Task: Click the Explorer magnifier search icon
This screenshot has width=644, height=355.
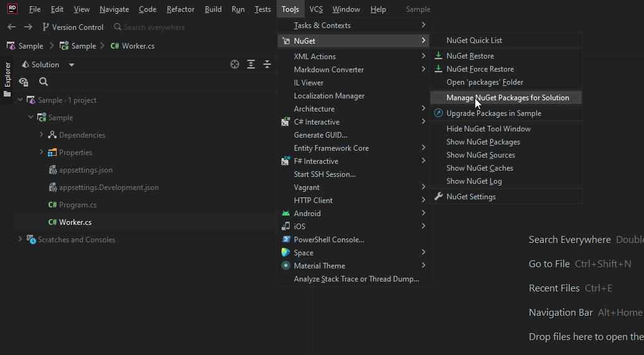Action: [x=44, y=82]
